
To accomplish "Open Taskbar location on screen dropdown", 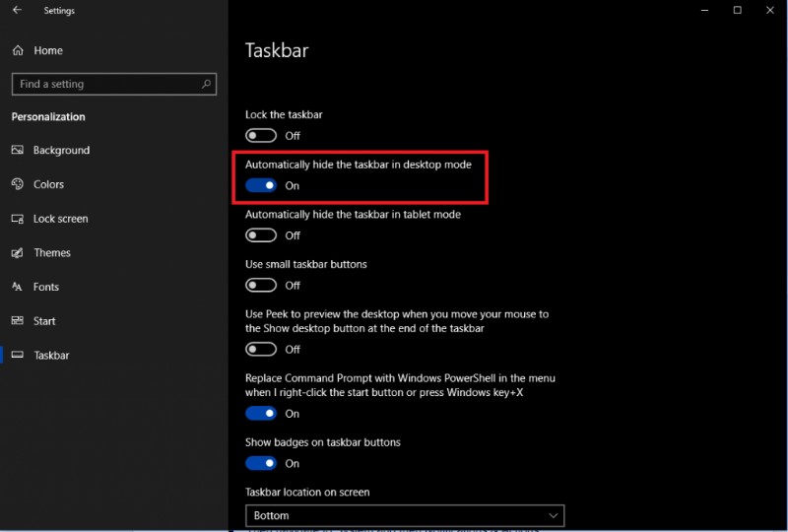I will coord(405,515).
